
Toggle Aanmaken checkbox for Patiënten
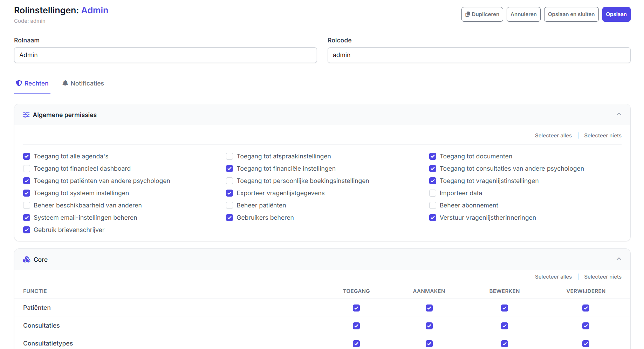pos(429,308)
